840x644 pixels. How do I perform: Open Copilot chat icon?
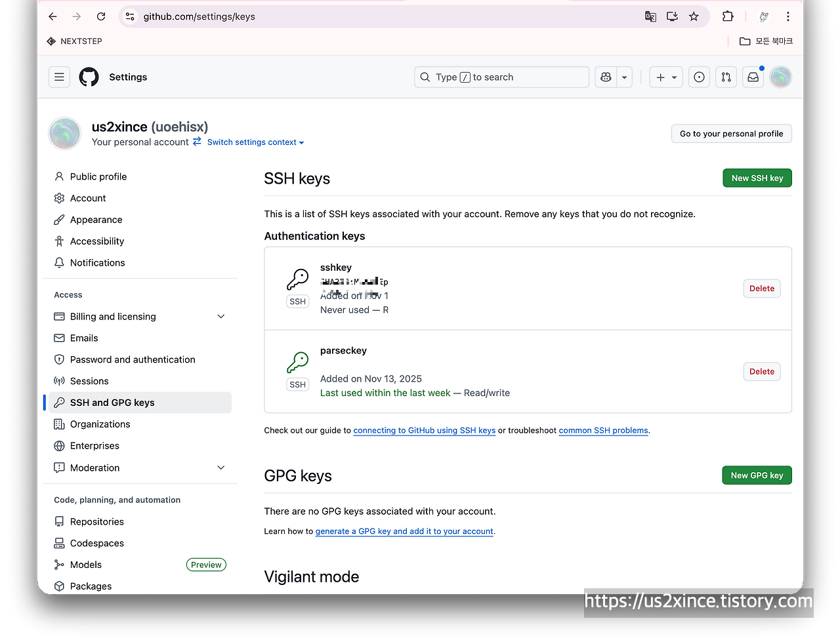pos(606,77)
